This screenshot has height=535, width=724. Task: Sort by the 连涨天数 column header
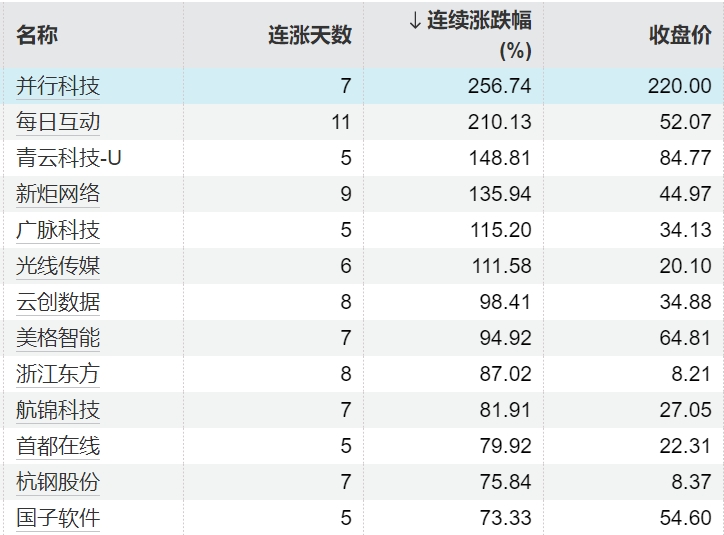click(309, 35)
